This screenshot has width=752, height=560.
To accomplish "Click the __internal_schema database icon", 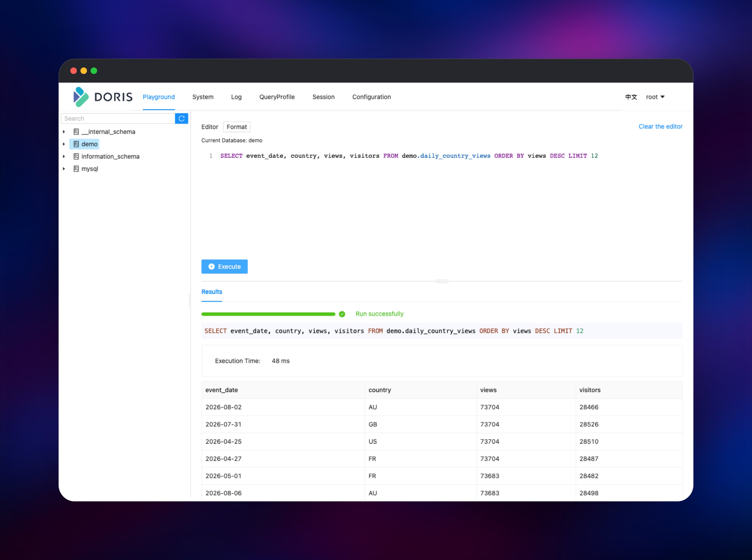I will 76,132.
